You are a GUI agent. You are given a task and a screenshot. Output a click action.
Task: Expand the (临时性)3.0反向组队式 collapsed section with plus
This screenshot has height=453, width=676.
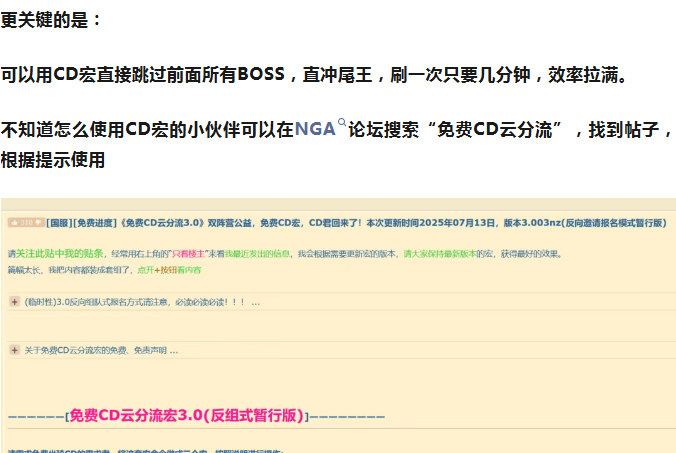(14, 301)
